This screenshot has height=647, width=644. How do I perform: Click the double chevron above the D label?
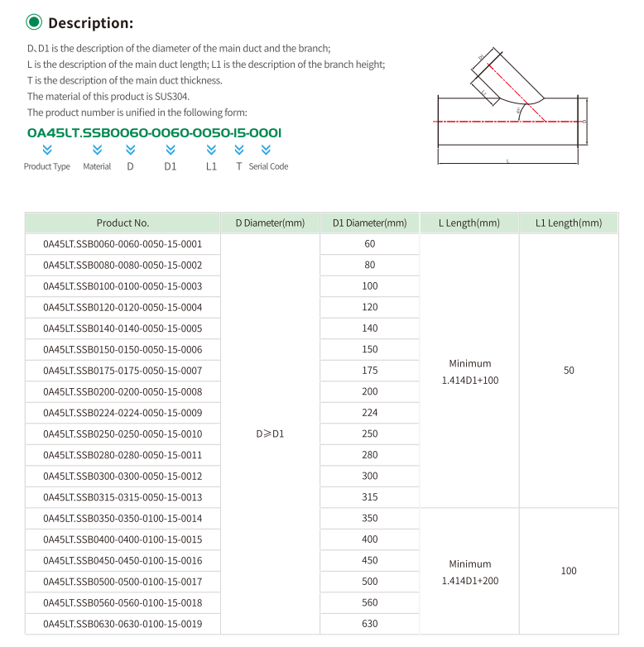(130, 150)
